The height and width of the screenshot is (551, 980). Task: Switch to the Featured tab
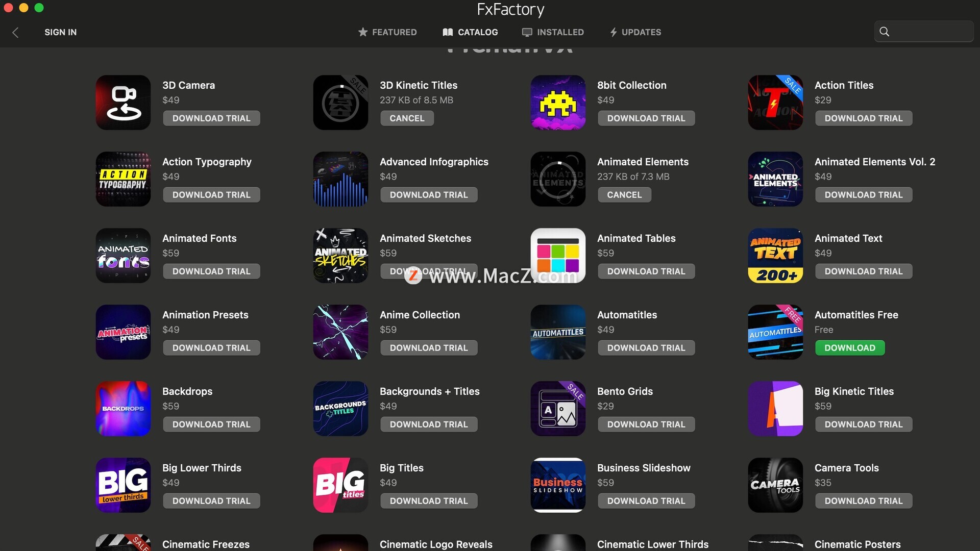click(387, 32)
